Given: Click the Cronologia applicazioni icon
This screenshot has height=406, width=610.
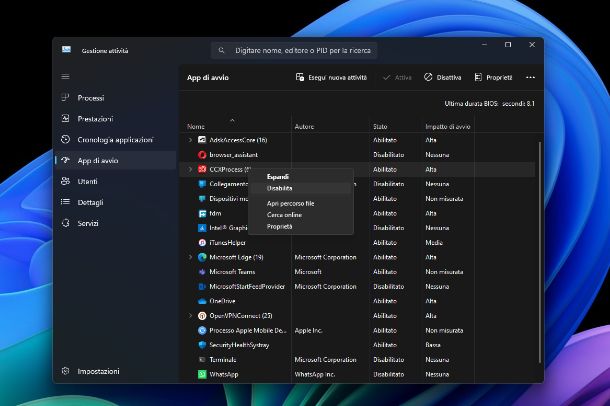Looking at the screenshot, I should (x=65, y=139).
